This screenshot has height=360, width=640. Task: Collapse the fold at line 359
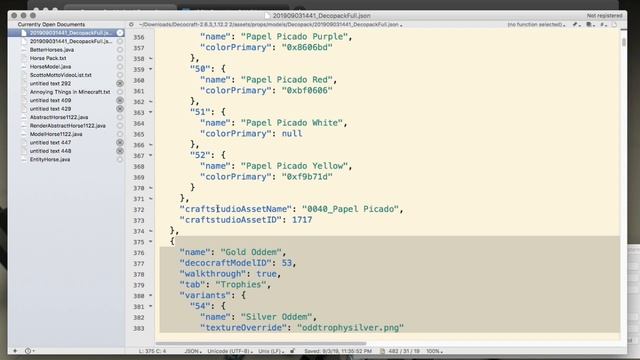click(x=151, y=69)
